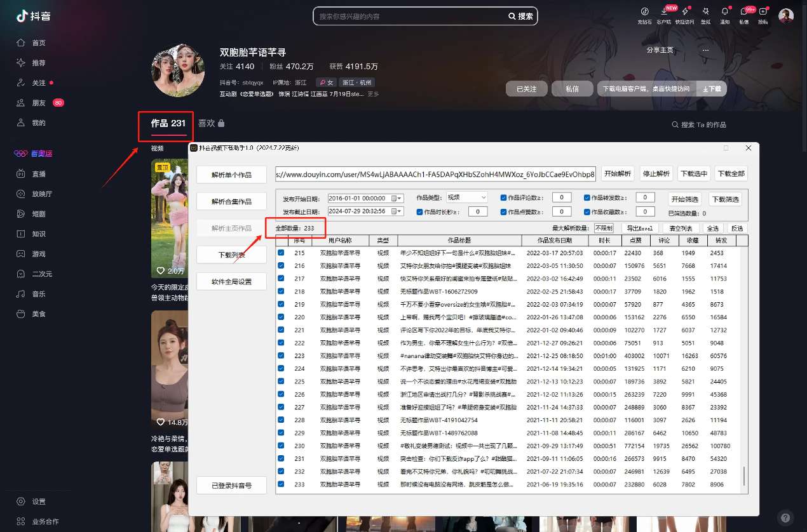The height and width of the screenshot is (532, 807).
Task: Uncheck the checkbox for row 223
Action: 281,356
